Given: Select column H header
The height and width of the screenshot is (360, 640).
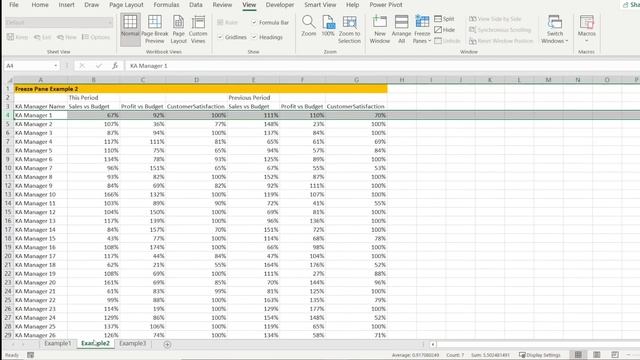Looking at the screenshot, I should (x=402, y=80).
